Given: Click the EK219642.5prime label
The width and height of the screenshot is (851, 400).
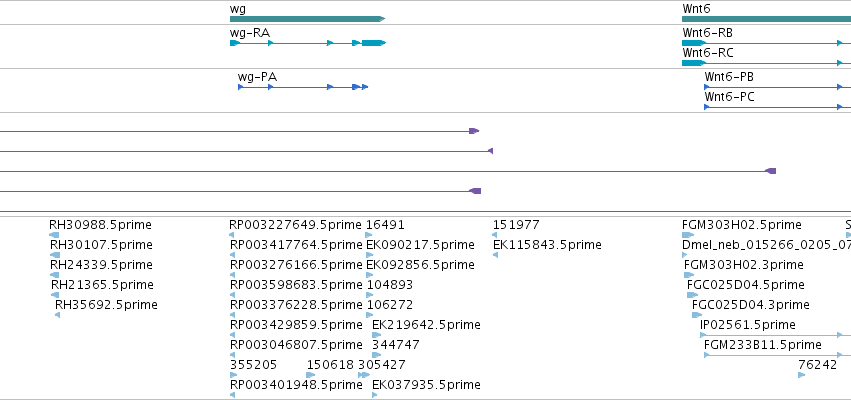Looking at the screenshot, I should (426, 325).
